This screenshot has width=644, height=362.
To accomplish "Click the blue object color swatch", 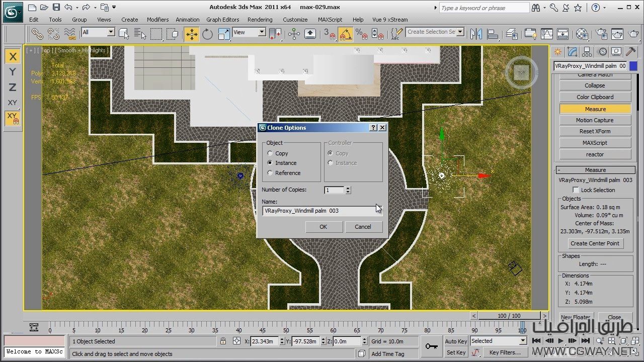I will (633, 66).
